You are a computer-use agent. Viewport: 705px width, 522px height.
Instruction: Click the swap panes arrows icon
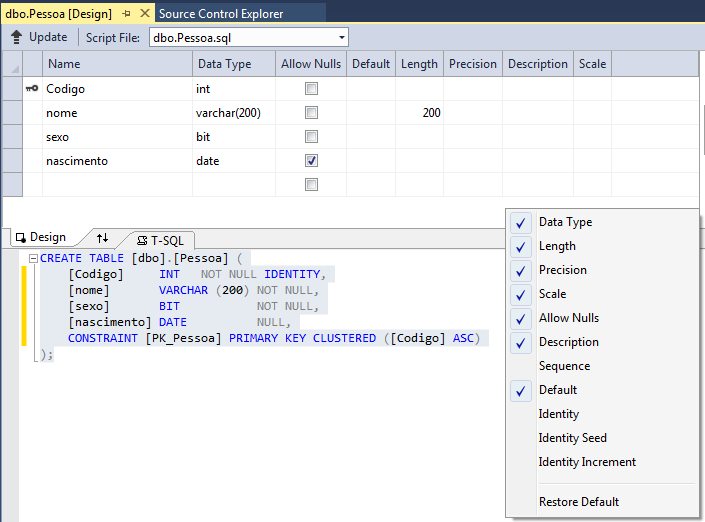(102, 238)
